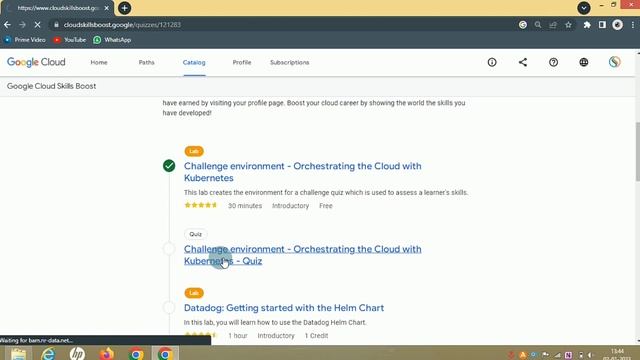This screenshot has width=640, height=360.
Task: Open Google Translate icon in address bar
Action: click(522, 25)
